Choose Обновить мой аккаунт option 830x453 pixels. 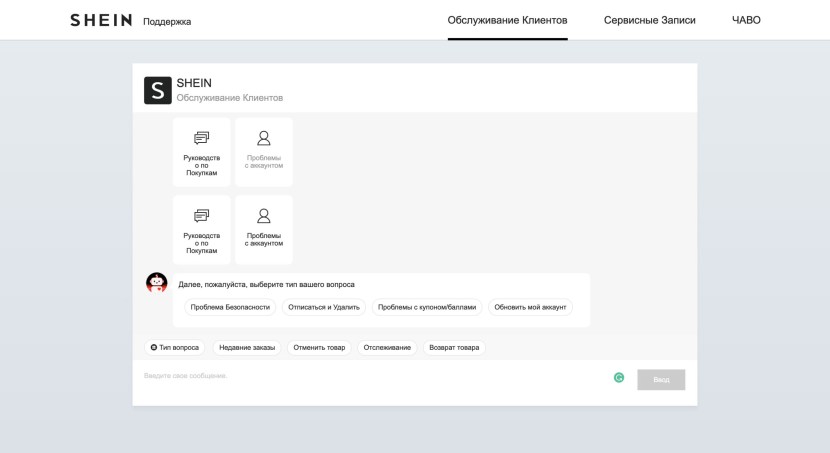(530, 307)
